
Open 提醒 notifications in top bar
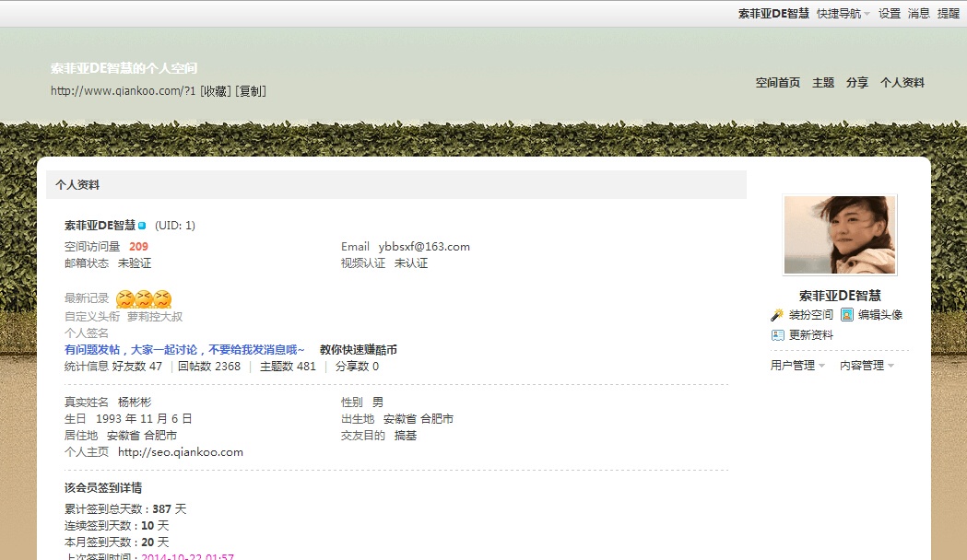coord(949,14)
